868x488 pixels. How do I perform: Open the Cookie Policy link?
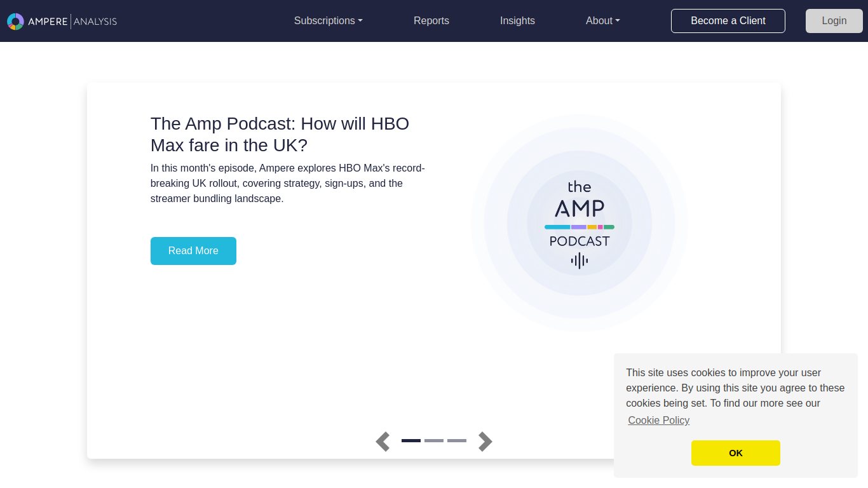(x=659, y=421)
